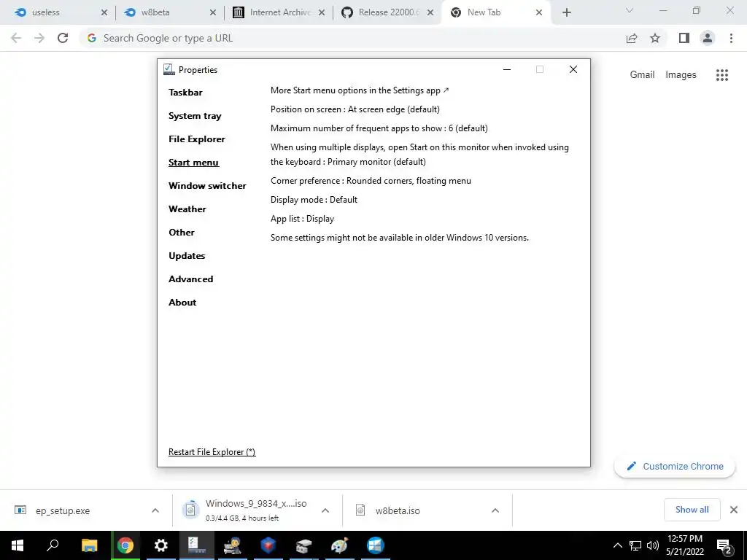Open ep_setup.exe download
The image size is (747, 560).
(x=63, y=510)
